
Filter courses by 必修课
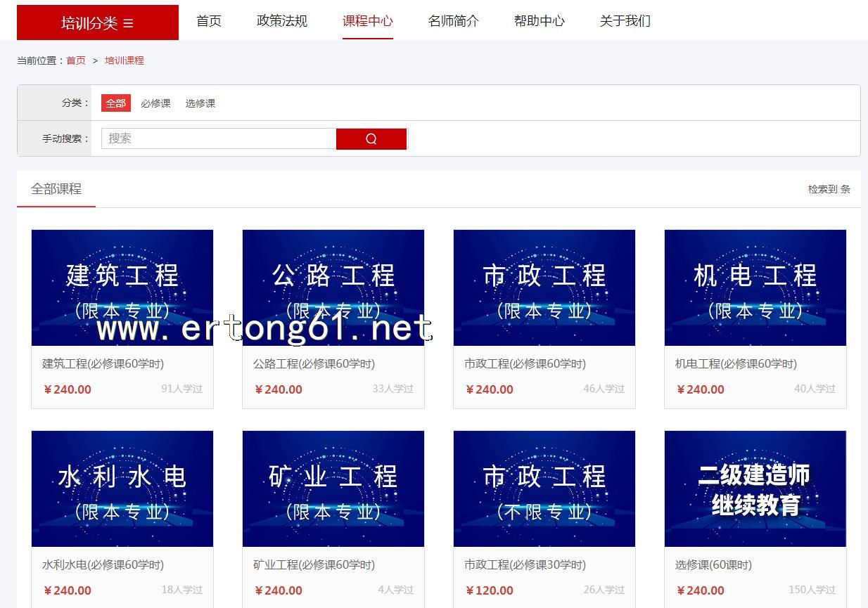click(x=155, y=103)
